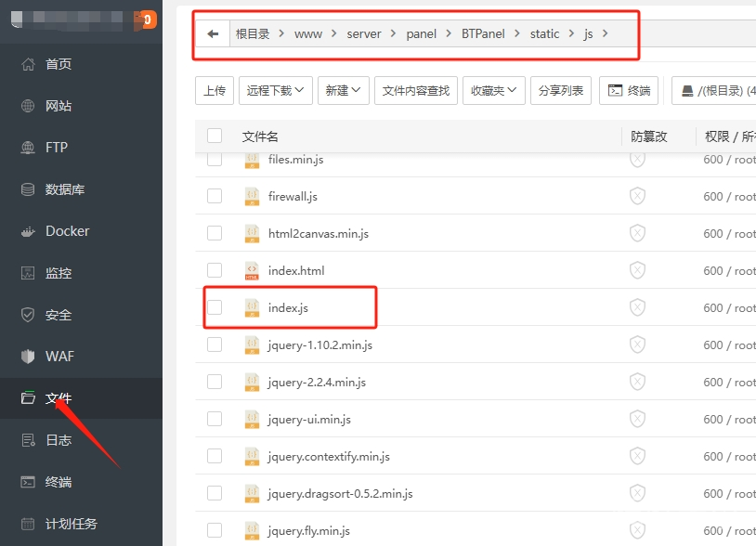Toggle the tamper-proof shield for jquery-ui.min.js
756x546 pixels.
tap(637, 419)
